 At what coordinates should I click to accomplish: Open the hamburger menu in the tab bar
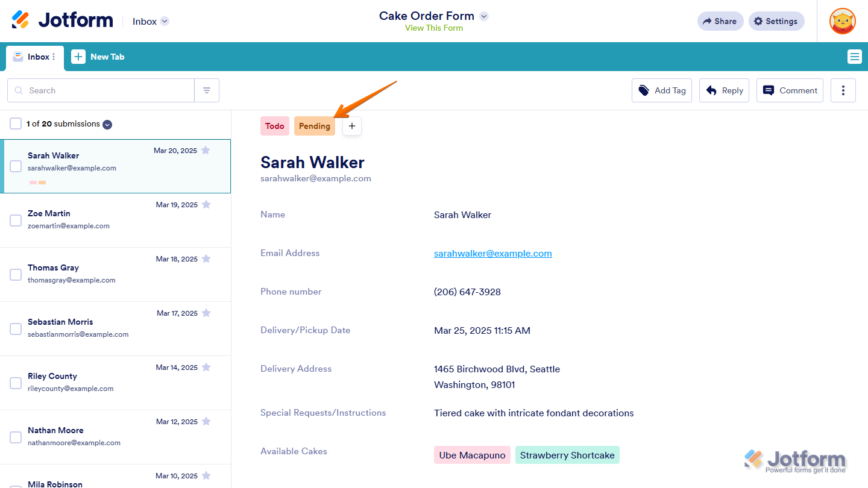(x=855, y=57)
